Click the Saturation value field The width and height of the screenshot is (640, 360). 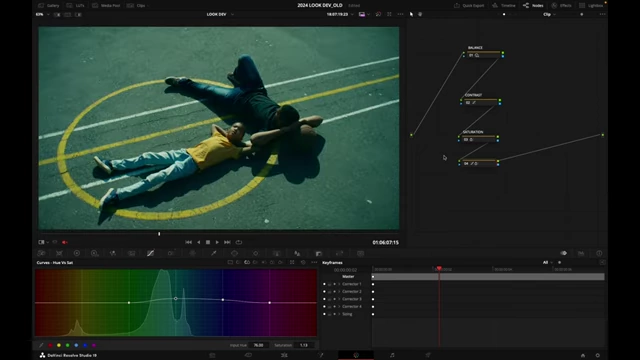click(x=304, y=345)
